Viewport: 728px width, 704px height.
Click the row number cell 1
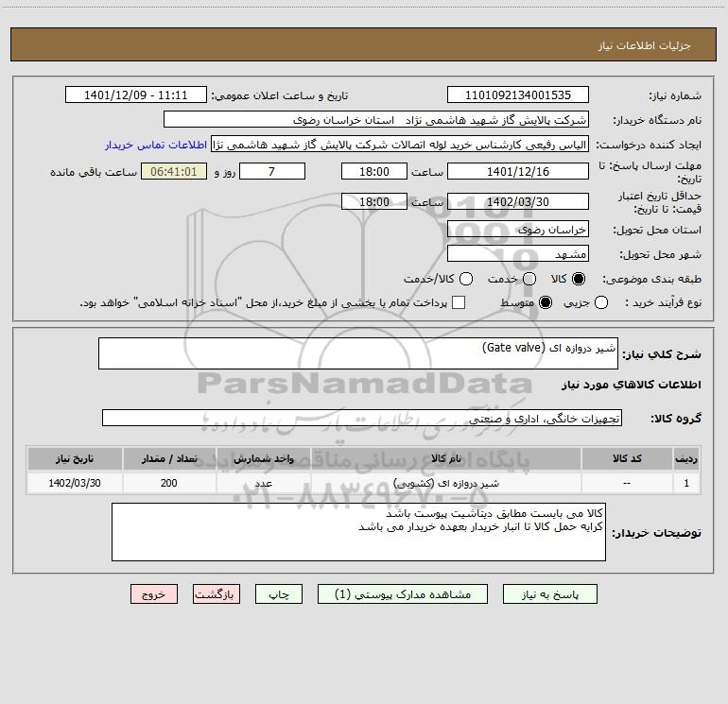pos(686,483)
